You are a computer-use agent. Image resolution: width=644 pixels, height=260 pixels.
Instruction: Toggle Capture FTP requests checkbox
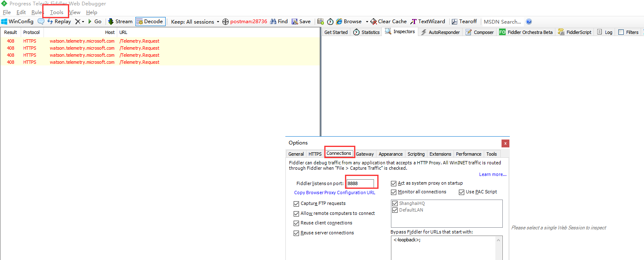pyautogui.click(x=319, y=204)
